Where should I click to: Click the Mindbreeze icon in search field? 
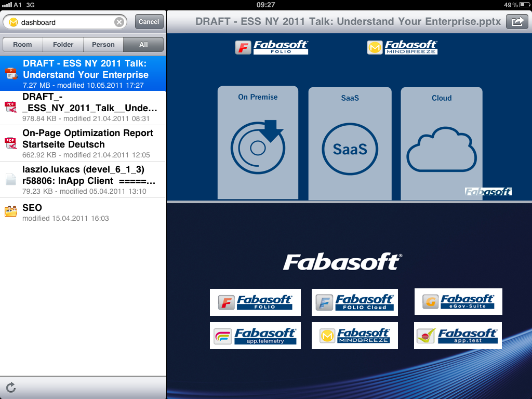[x=13, y=22]
